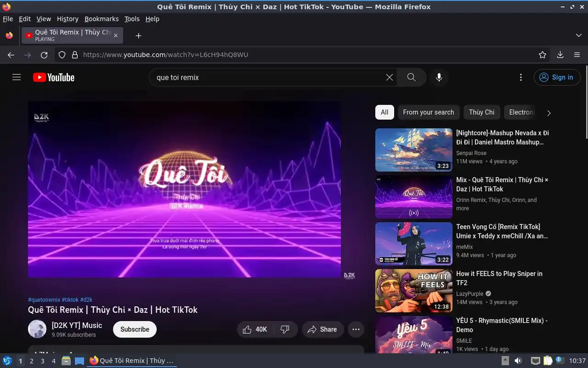Open Firefox View pinned icon
This screenshot has height=368, width=588.
pyautogui.click(x=9, y=35)
